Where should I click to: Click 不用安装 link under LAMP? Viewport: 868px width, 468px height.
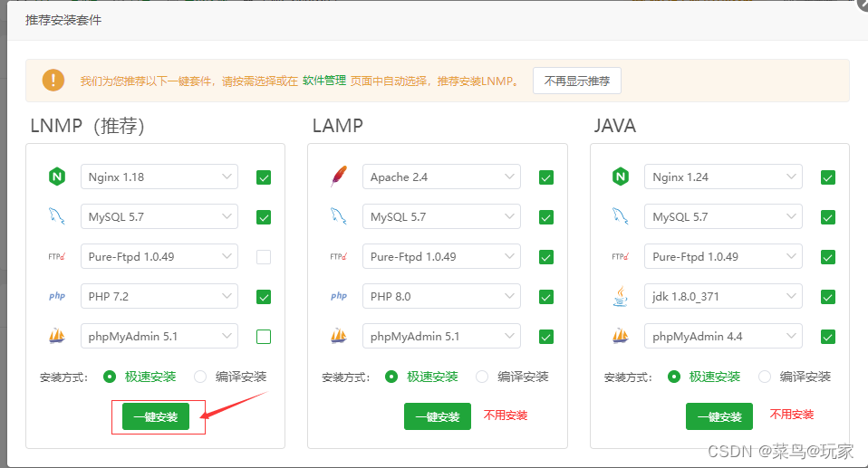coord(506,415)
